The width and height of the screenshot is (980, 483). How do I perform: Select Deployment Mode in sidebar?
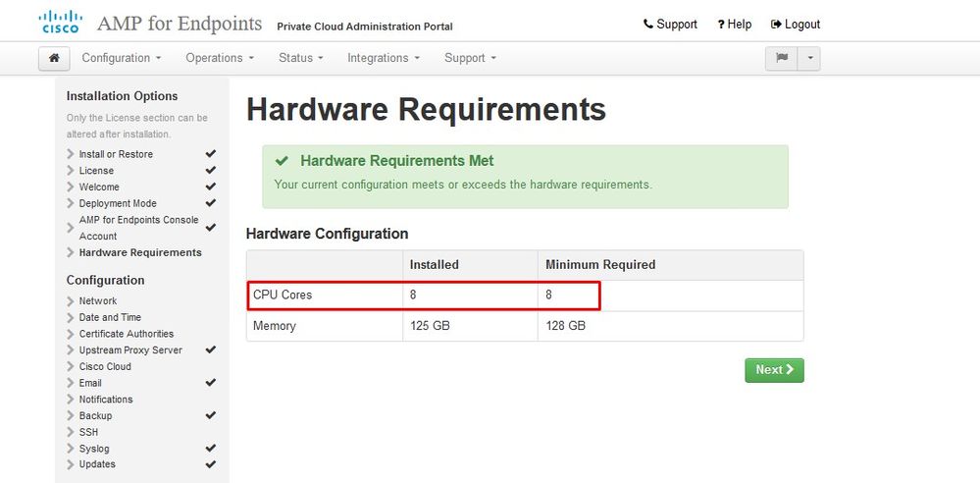[118, 203]
